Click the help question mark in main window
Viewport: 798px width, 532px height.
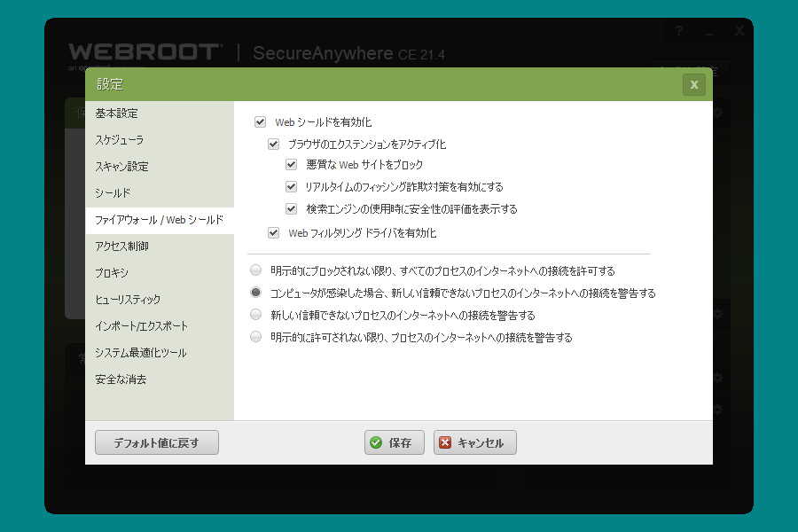coord(679,32)
